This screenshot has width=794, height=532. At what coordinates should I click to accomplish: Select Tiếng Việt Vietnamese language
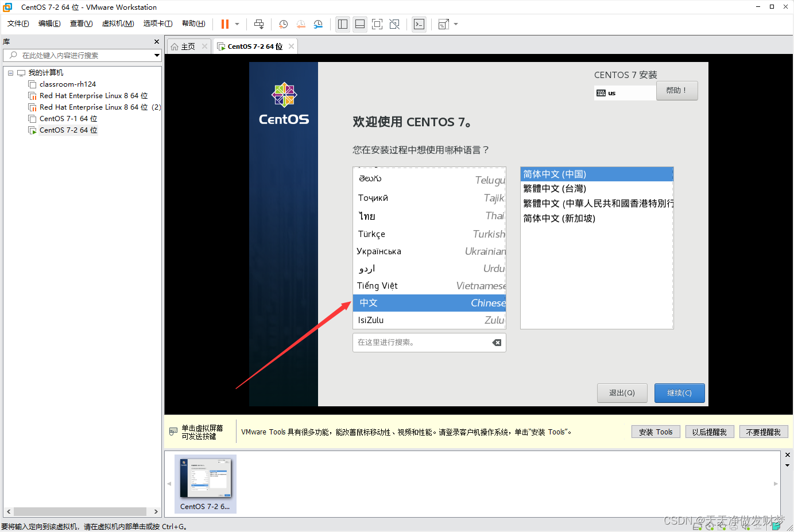point(429,286)
